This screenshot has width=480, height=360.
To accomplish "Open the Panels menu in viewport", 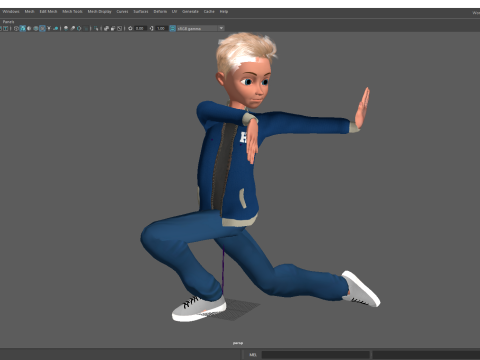I will pos(8,22).
